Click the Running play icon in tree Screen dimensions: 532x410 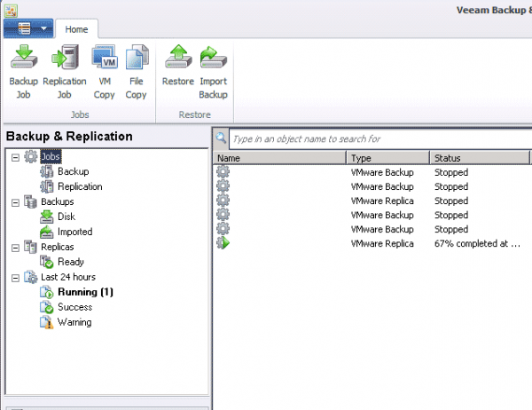coord(47,292)
